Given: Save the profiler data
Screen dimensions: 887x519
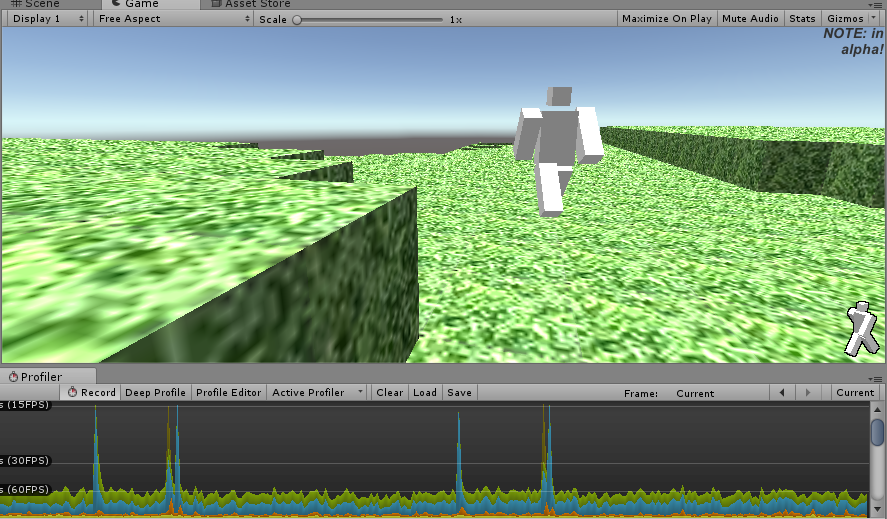Looking at the screenshot, I should (x=459, y=393).
